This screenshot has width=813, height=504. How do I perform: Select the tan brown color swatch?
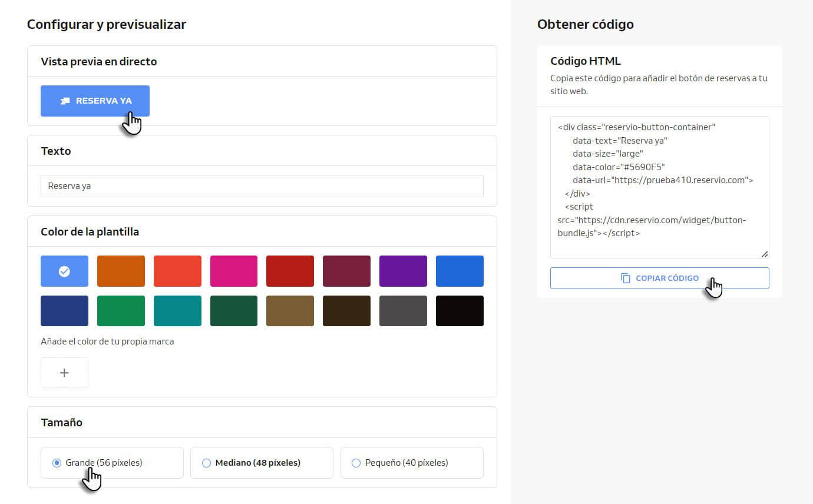(290, 311)
